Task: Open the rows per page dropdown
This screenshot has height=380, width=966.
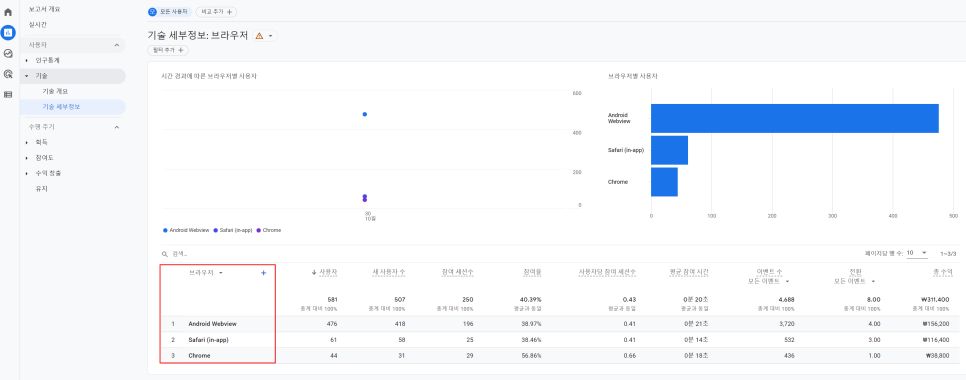Action: 917,253
